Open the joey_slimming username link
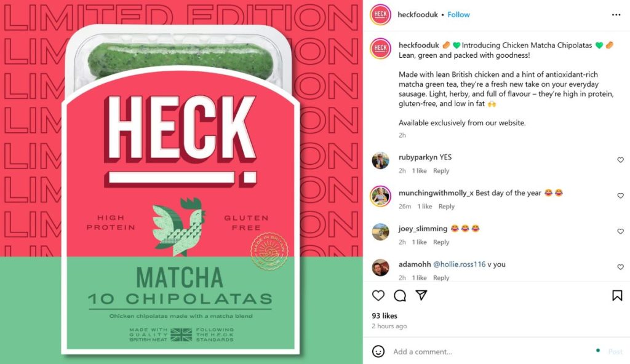Viewport: 630px width, 364px height. 423,229
